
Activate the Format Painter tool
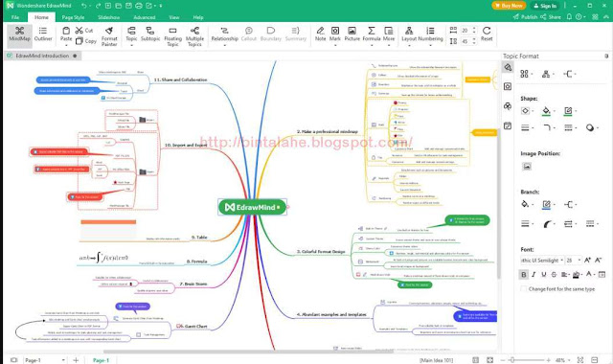(x=109, y=36)
